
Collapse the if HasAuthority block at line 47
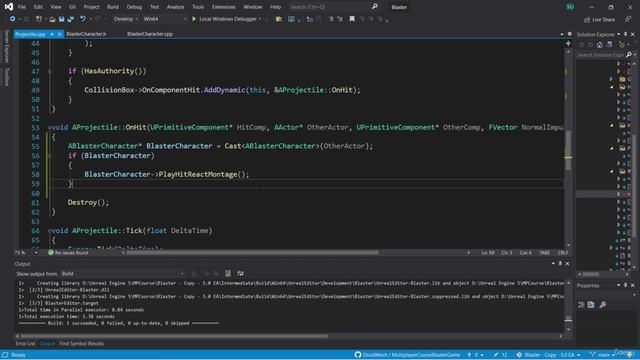point(49,71)
